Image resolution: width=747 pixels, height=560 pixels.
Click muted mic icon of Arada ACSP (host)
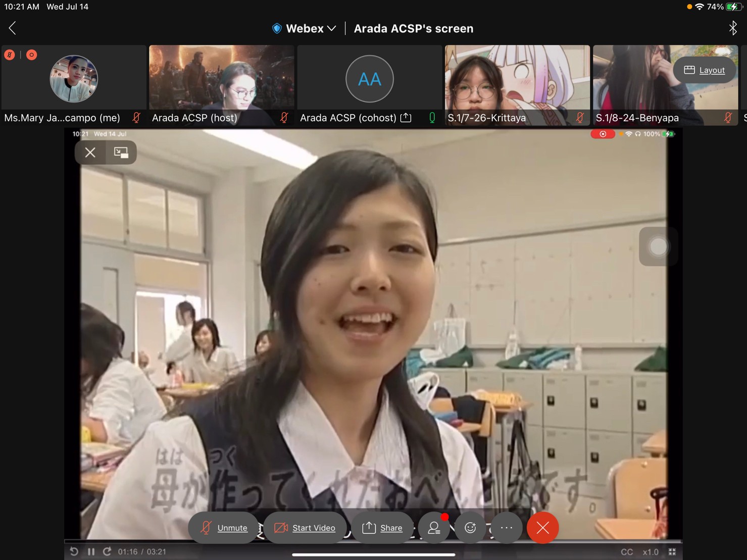click(284, 118)
